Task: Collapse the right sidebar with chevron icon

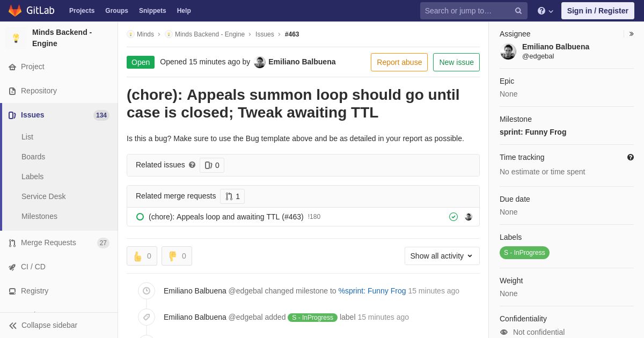Action: pos(631,34)
